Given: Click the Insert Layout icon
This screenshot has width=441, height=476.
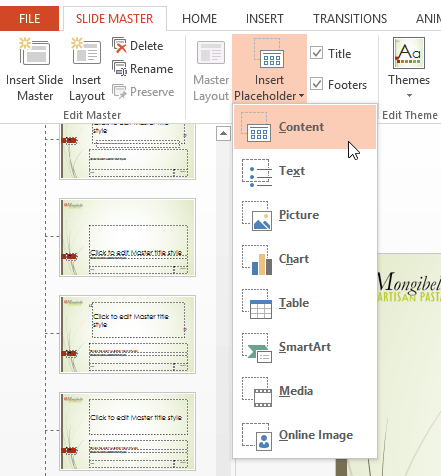Looking at the screenshot, I should 86,51.
